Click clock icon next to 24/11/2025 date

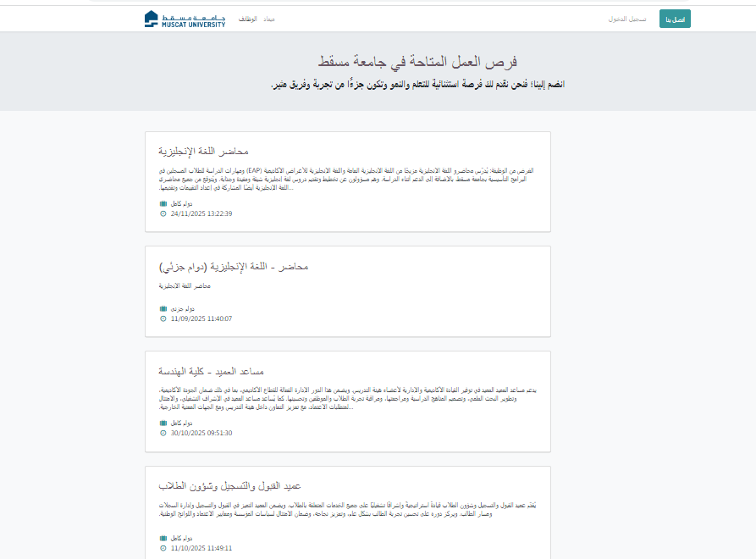pyautogui.click(x=163, y=214)
